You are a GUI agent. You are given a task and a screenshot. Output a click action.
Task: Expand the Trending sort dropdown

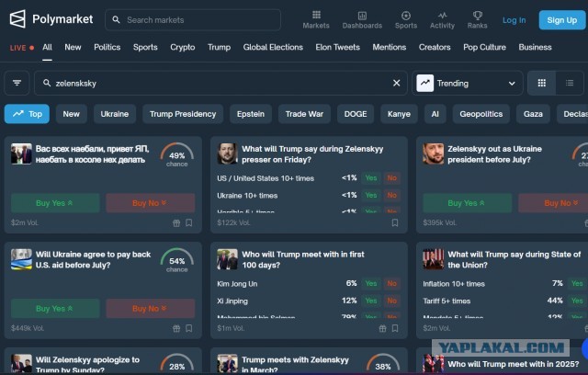(x=468, y=83)
